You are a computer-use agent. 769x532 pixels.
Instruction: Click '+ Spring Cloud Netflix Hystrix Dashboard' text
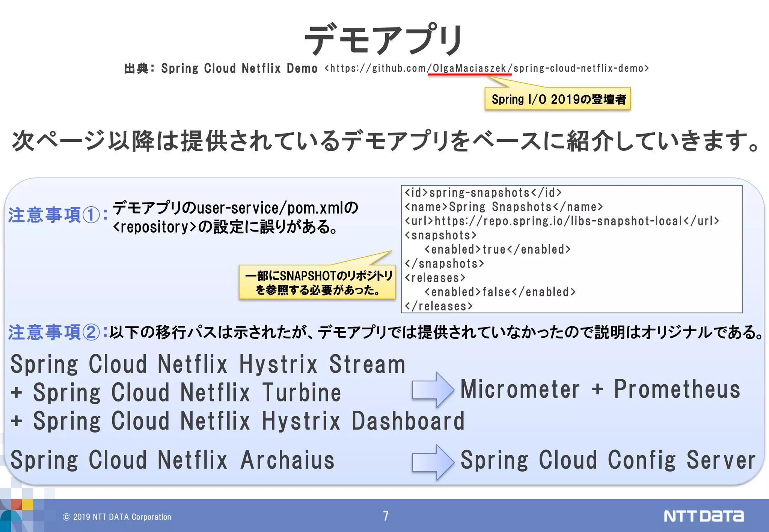[x=238, y=421]
